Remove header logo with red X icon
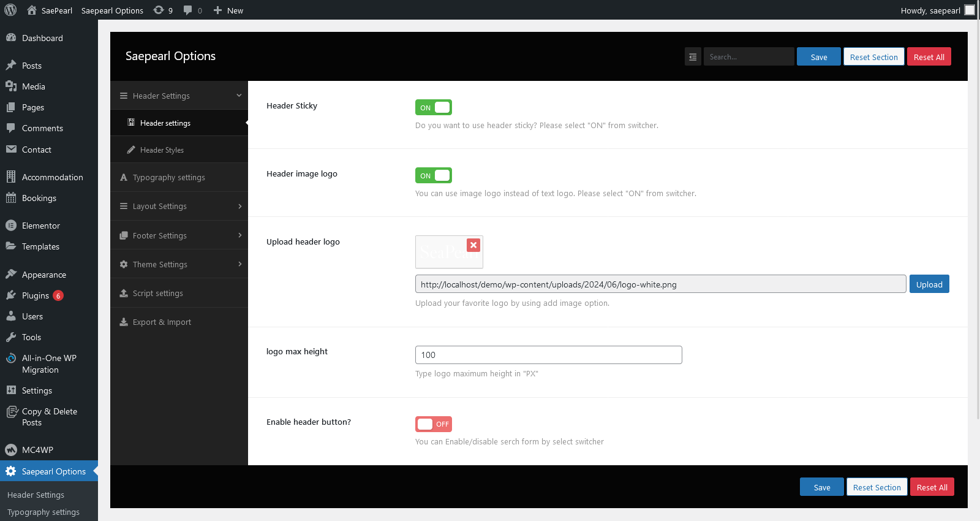 click(x=473, y=245)
